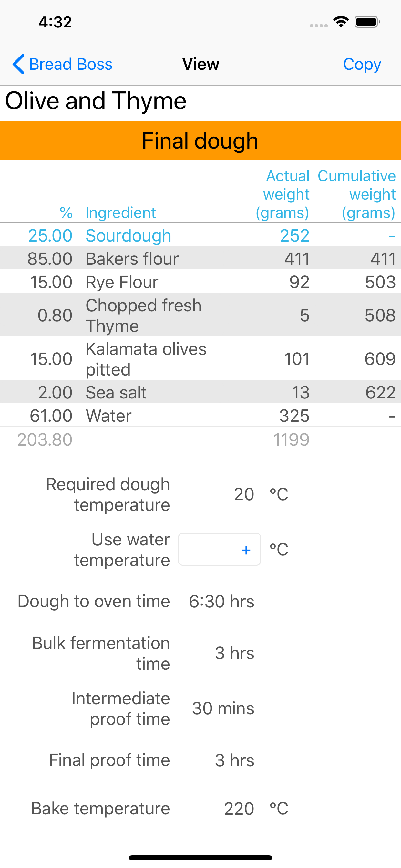401x868 pixels.
Task: Tap the Water ingredient row
Action: click(x=200, y=416)
